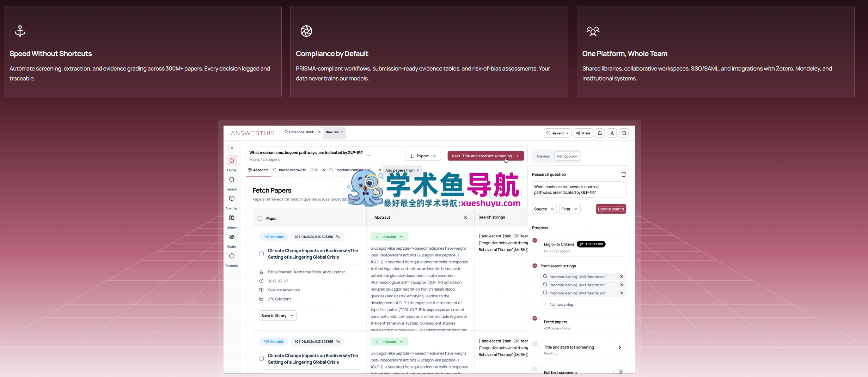Open the Library sidebar icon
868x377 pixels.
pos(232,218)
